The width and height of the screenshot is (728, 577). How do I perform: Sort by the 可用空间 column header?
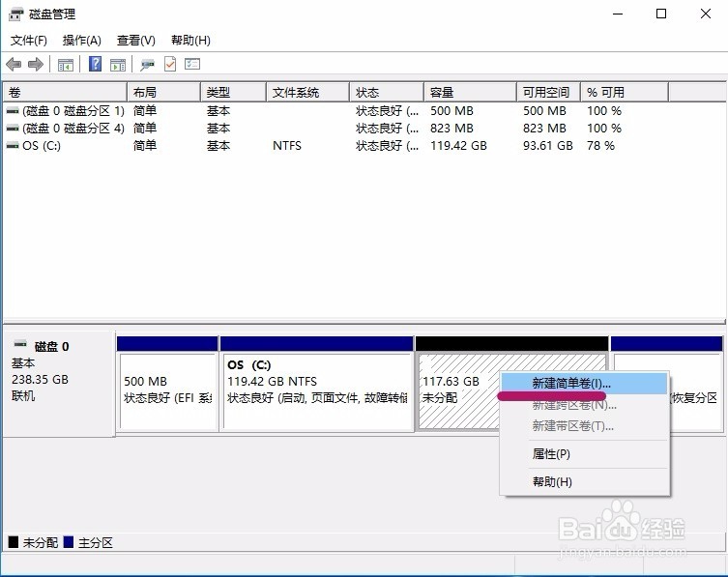pos(549,92)
